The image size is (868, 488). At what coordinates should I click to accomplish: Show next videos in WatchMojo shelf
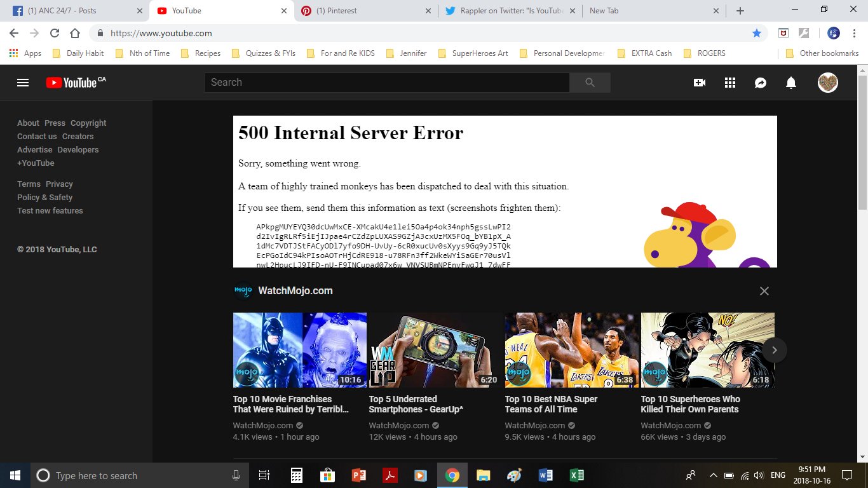(x=775, y=350)
